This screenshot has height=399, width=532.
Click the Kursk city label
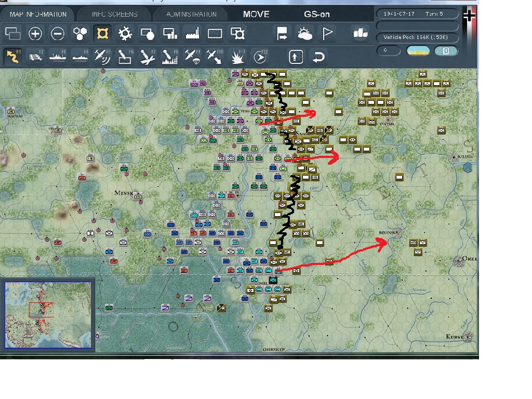[x=454, y=337]
